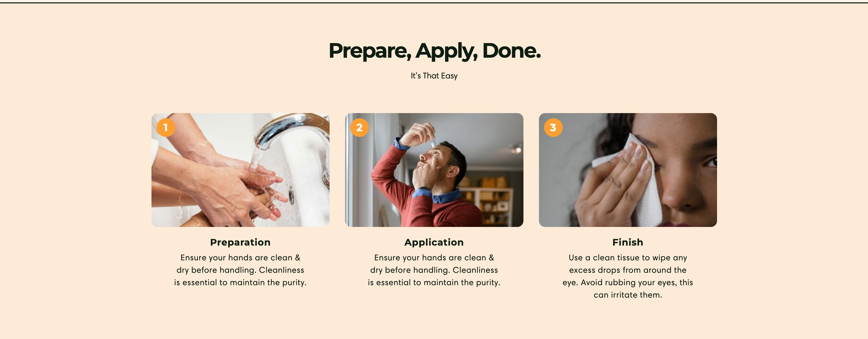
Task: Click the dark divider line at top
Action: pyautogui.click(x=434, y=3)
